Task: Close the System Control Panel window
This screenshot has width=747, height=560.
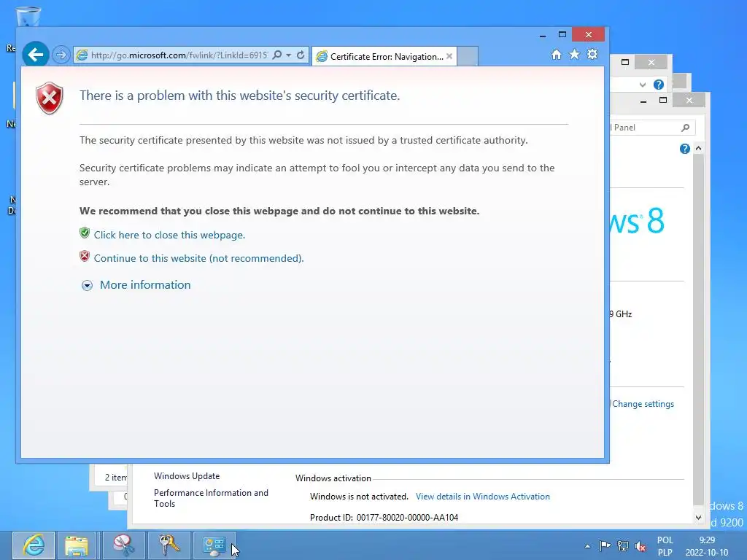Action: pos(689,100)
